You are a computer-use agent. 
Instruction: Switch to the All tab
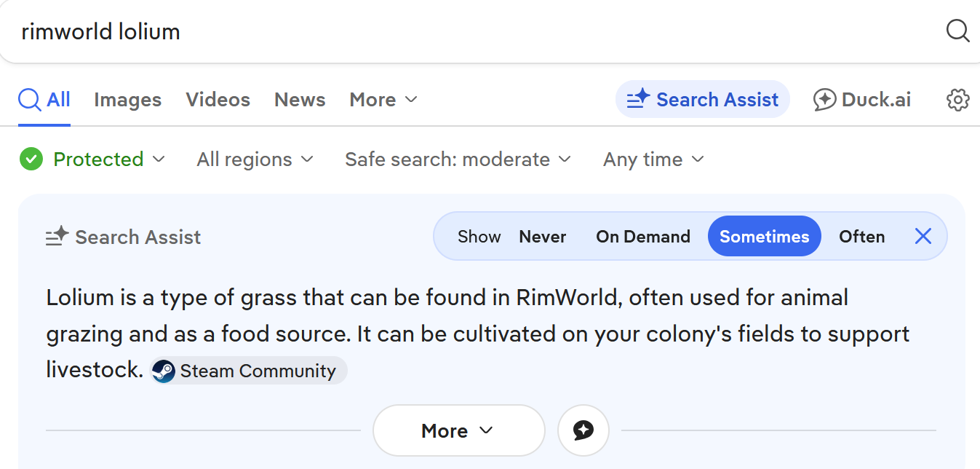tap(44, 100)
